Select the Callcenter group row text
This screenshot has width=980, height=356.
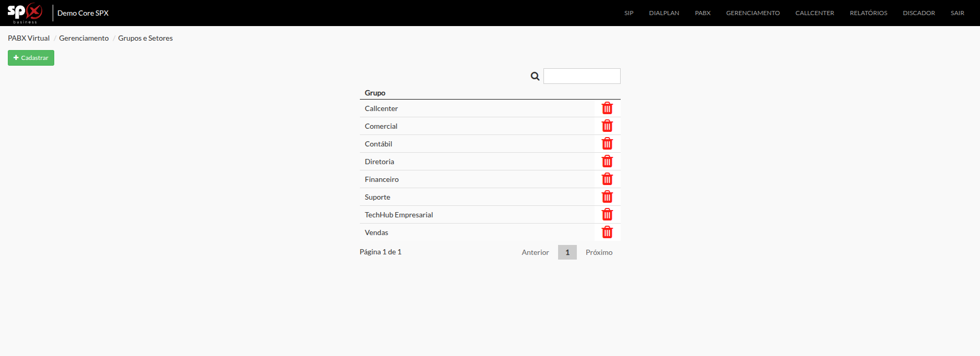381,108
